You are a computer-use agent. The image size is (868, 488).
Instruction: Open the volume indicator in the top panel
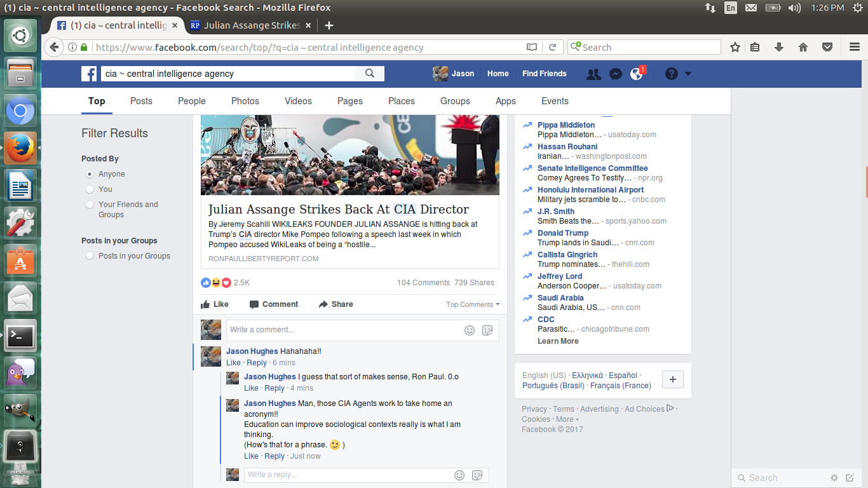coord(794,8)
